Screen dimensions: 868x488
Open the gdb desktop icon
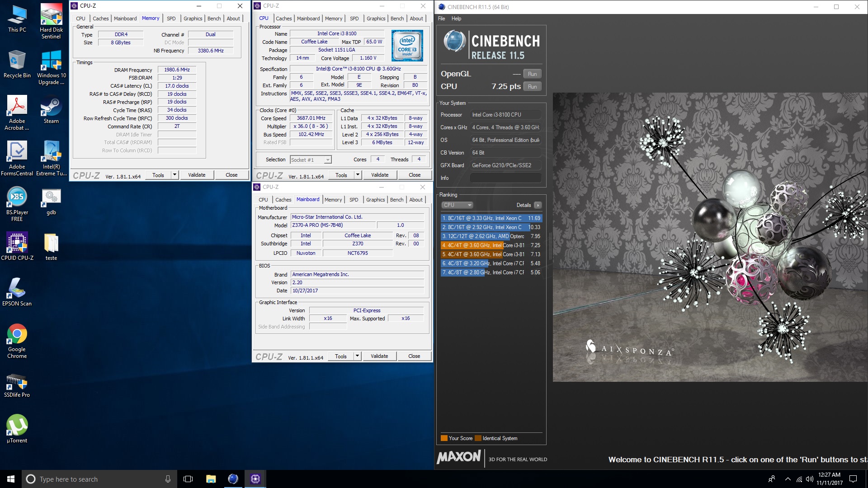pos(51,201)
